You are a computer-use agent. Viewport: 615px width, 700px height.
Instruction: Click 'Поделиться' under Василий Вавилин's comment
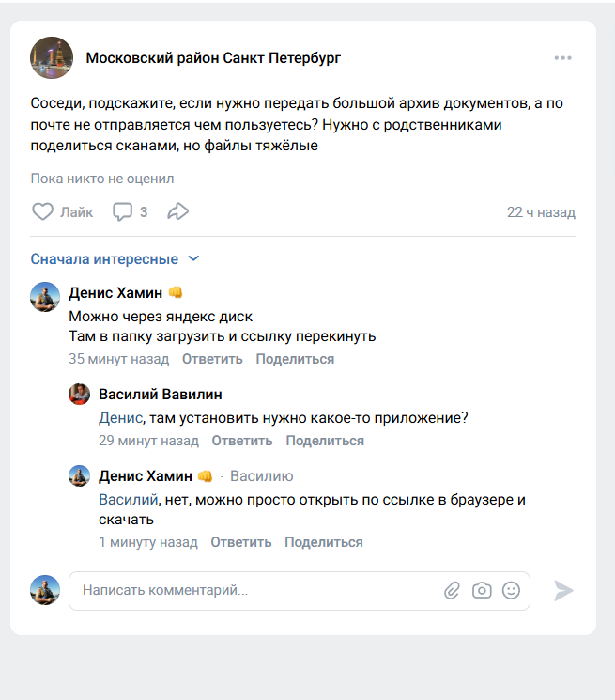(x=325, y=441)
